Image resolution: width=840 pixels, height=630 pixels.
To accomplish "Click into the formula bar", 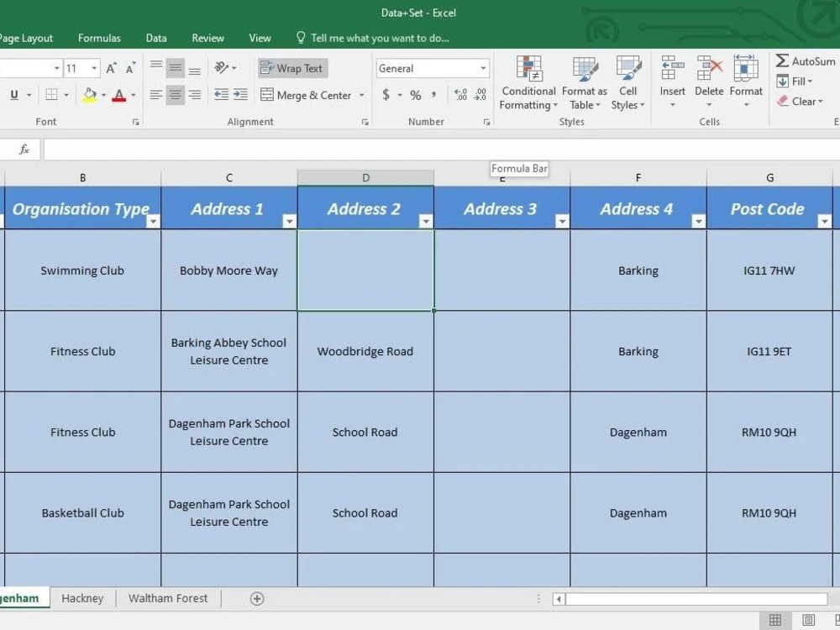I will (x=442, y=150).
